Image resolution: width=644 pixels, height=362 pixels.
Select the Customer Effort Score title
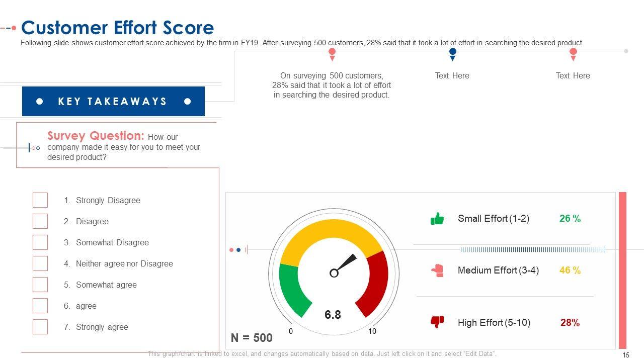point(118,27)
